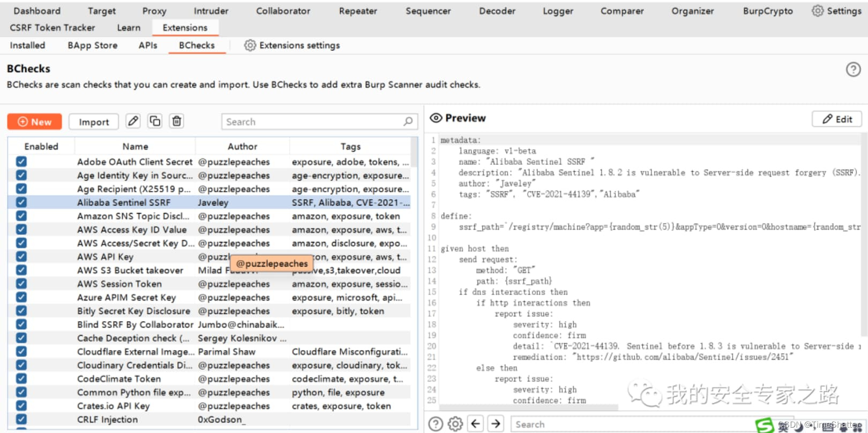Image resolution: width=868 pixels, height=433 pixels.
Task: Select Cloudinary Credentials Disclosure row
Action: pyautogui.click(x=209, y=365)
